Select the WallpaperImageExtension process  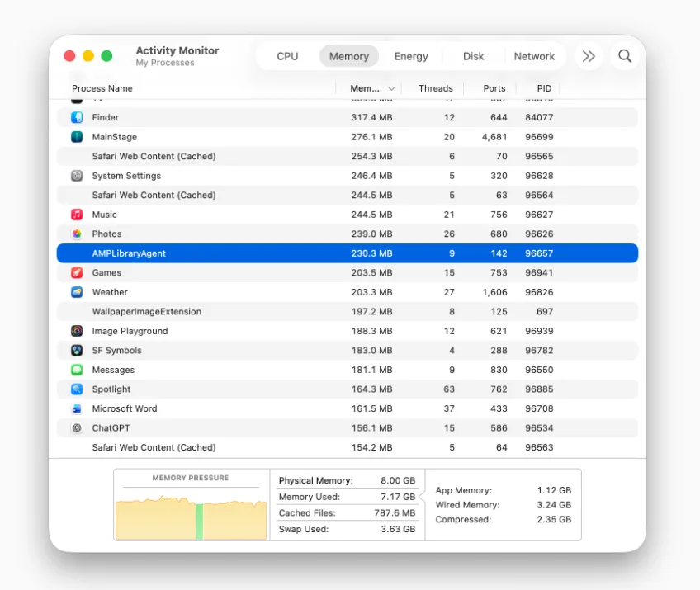click(348, 312)
